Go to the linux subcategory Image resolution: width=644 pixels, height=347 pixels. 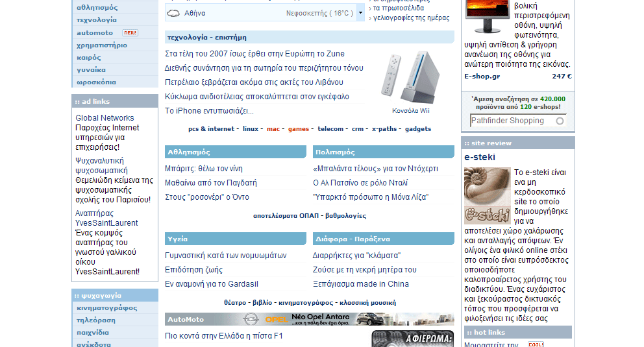click(x=251, y=129)
